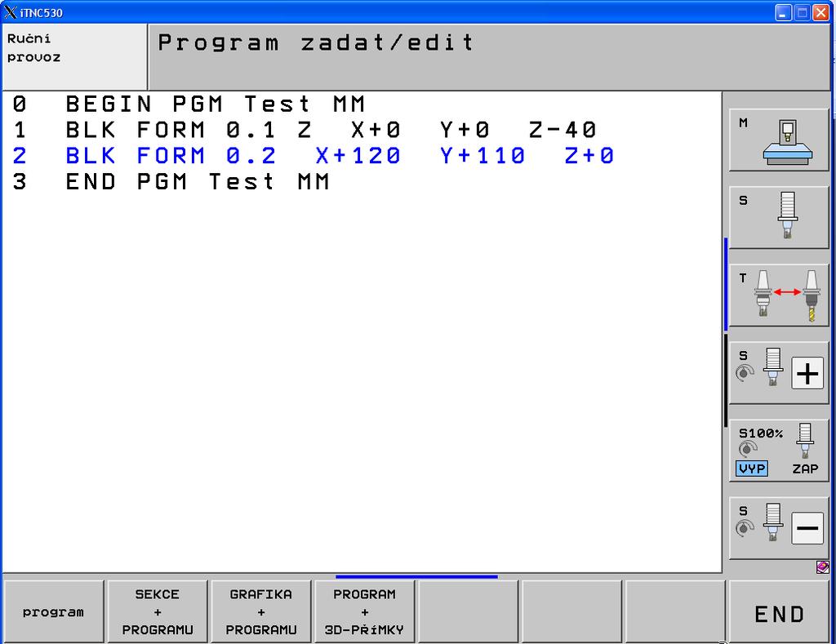Screen dimensions: 836x644
Task: Increase spindle speed with the plus softkey
Action: (x=779, y=373)
